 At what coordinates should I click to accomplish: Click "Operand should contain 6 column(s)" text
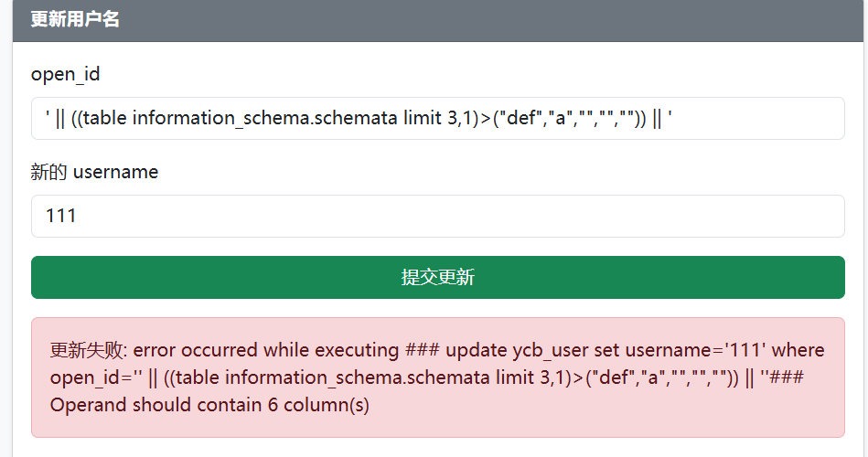point(209,405)
